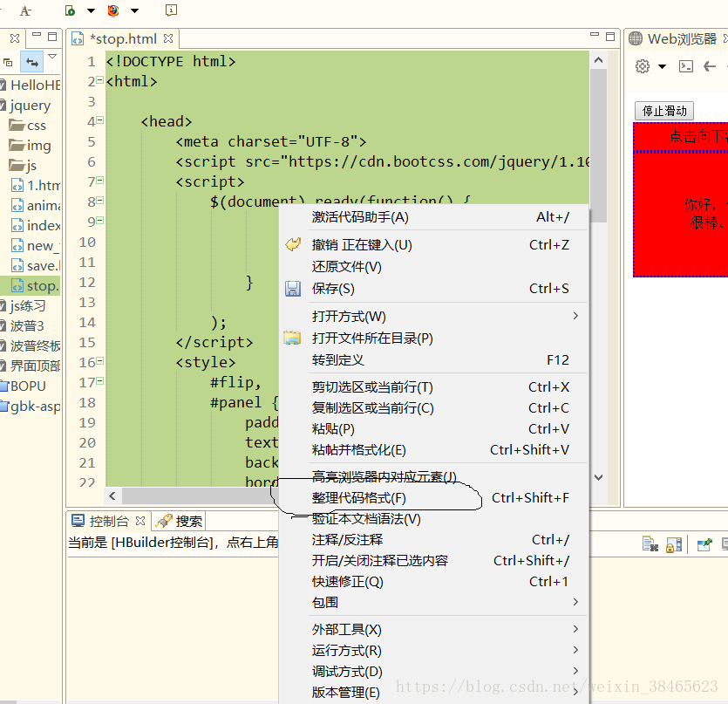Collapse code fold at line 8

[99, 201]
